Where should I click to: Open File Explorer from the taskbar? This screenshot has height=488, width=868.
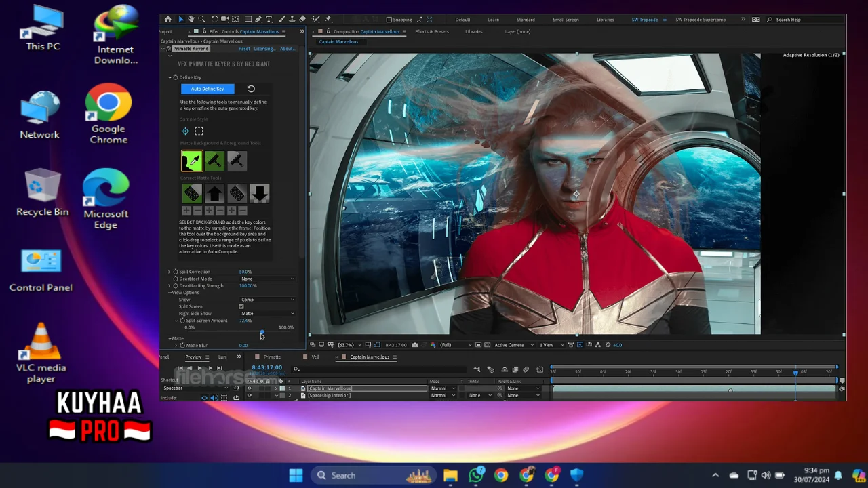point(450,475)
